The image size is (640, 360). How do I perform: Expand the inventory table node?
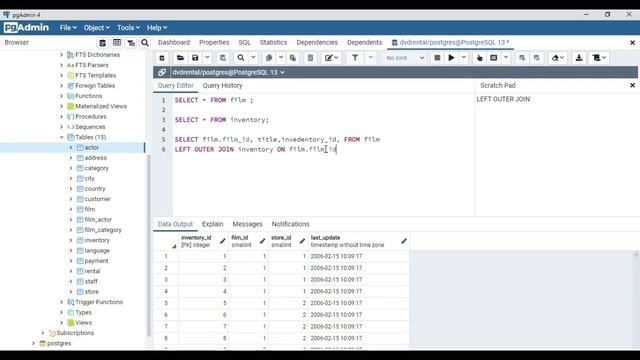pos(71,240)
